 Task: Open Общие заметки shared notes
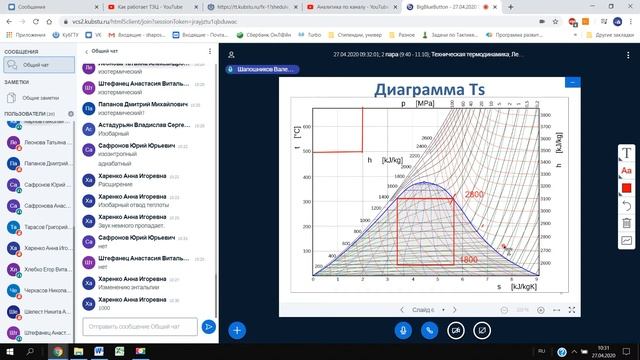pos(39,98)
